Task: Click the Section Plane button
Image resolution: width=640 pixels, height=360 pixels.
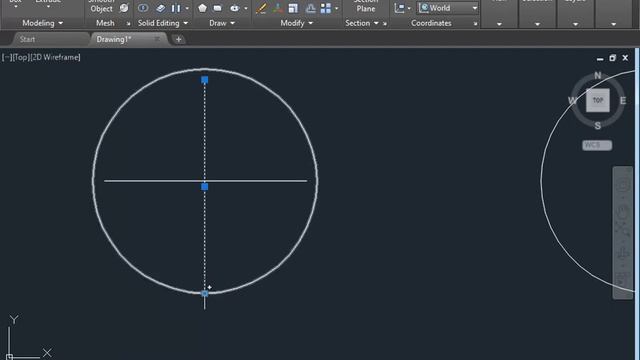Action: (x=366, y=6)
